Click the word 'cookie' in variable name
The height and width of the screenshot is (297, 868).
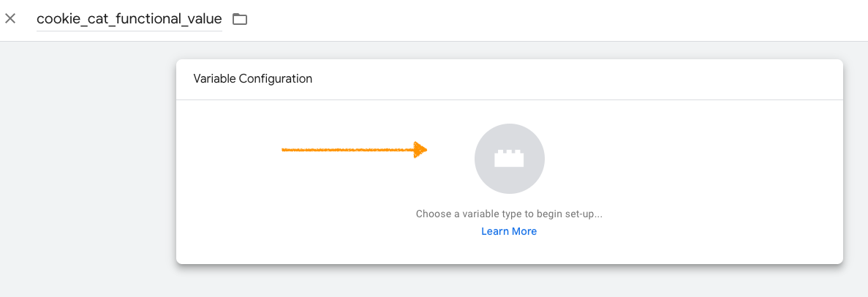(56, 20)
